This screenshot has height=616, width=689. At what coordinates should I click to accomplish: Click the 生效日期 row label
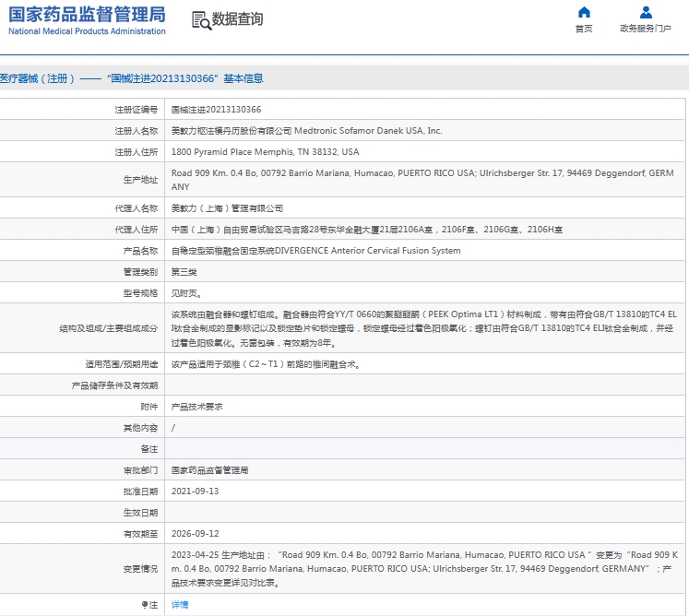tap(140, 513)
